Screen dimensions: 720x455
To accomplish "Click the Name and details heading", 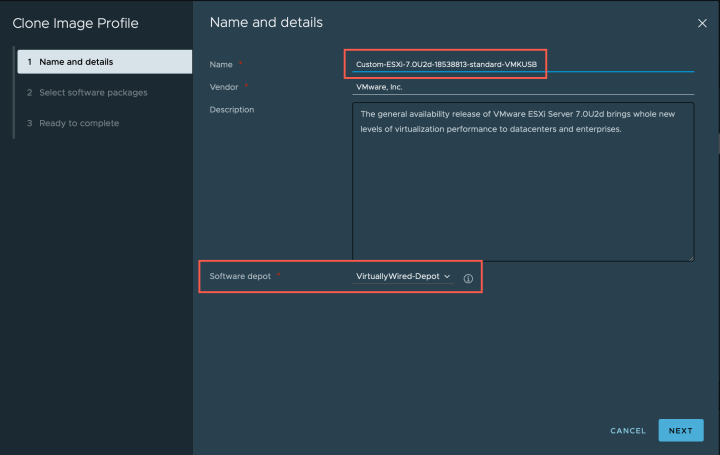I will point(266,22).
